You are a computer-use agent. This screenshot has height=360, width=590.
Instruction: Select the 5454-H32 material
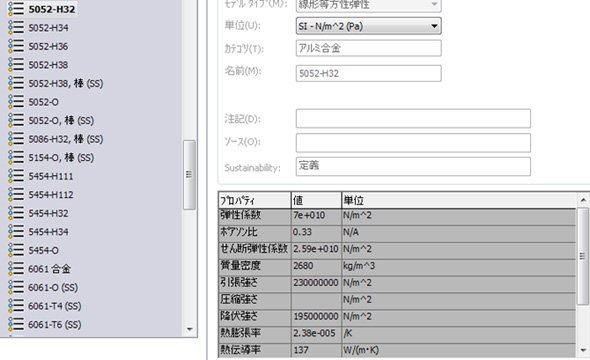coord(49,213)
